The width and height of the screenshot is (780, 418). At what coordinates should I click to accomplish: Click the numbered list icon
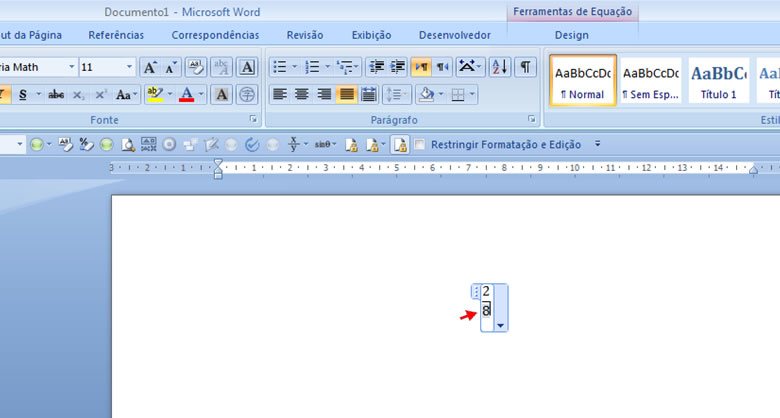(x=312, y=67)
